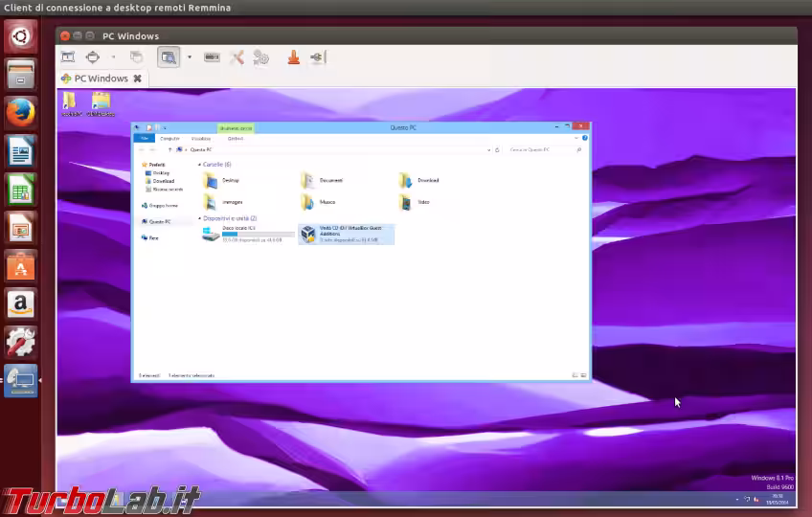This screenshot has height=517, width=812.
Task: Select Risorse recenti in sidebar
Action: point(164,190)
